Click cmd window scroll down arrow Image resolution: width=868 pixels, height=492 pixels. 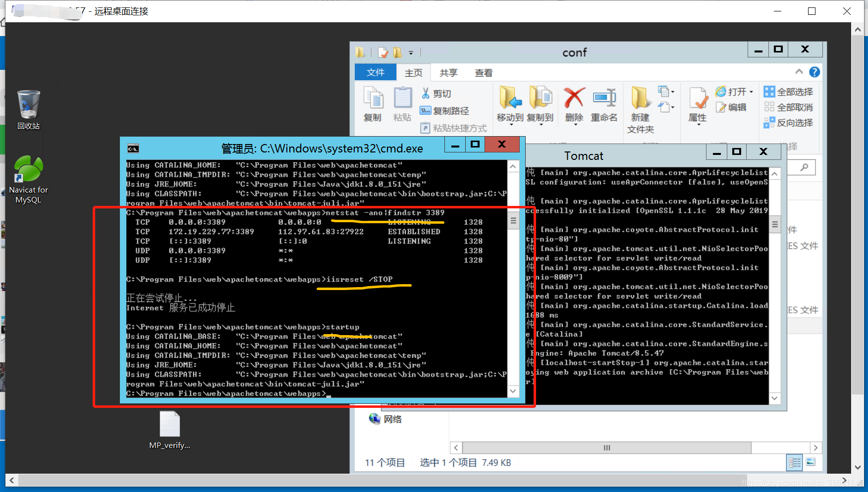point(513,391)
